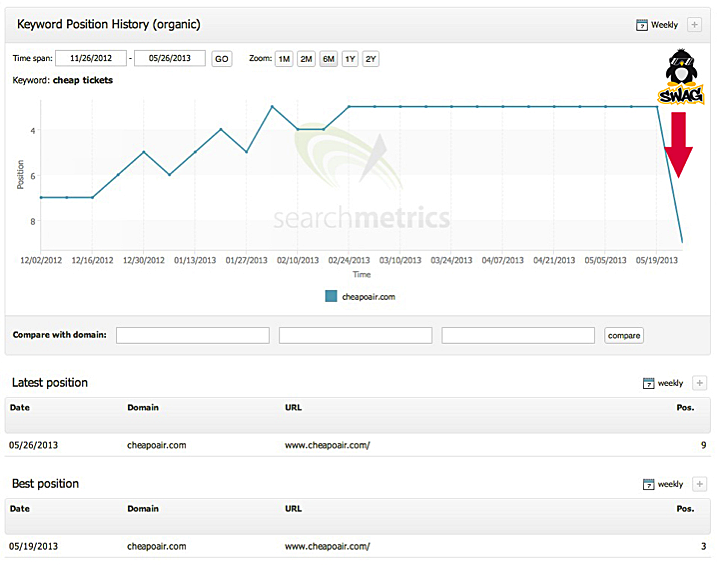Click weekly label in Latest position header
Screen dimensions: 718x566
tap(670, 383)
